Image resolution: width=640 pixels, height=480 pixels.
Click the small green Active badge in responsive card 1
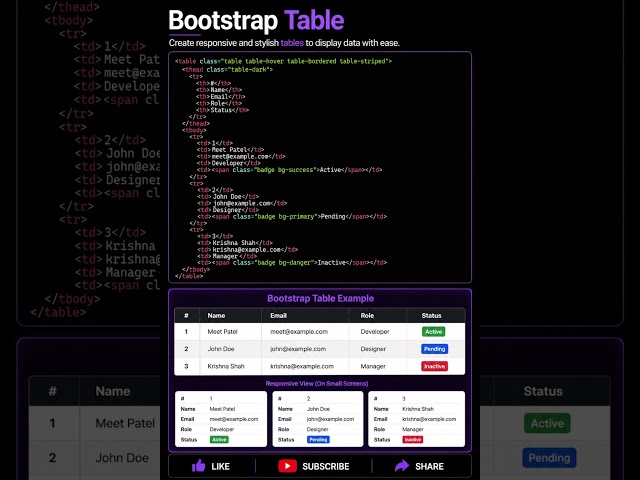coord(219,440)
